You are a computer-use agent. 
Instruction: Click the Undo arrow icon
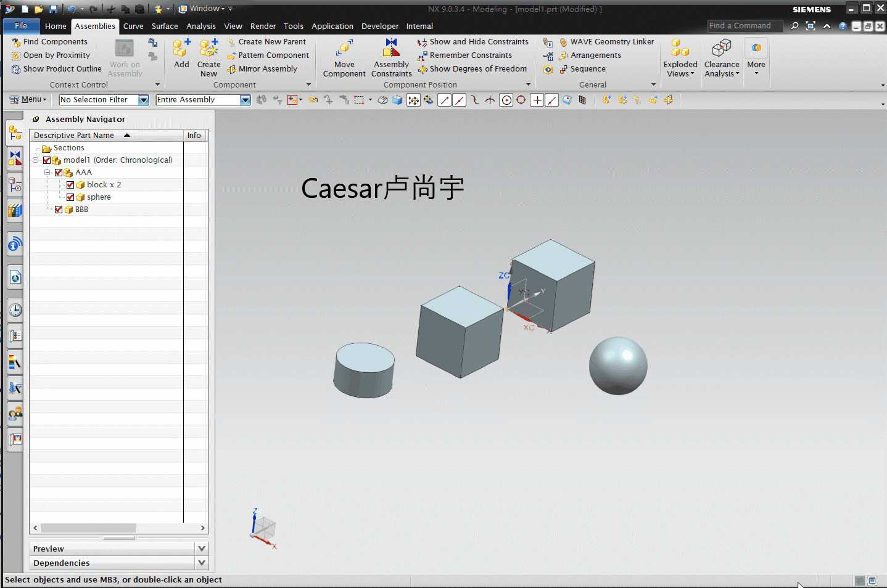coord(72,9)
